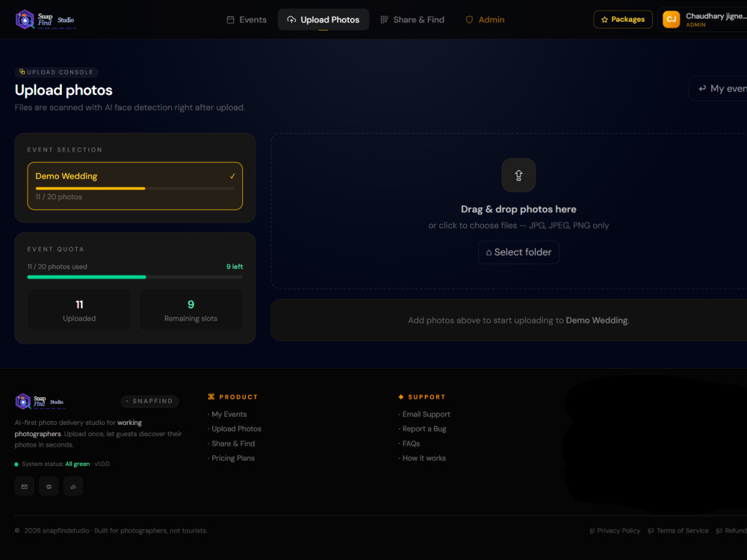
Task: Click the '11 / 20 photos used' text
Action: (x=58, y=267)
